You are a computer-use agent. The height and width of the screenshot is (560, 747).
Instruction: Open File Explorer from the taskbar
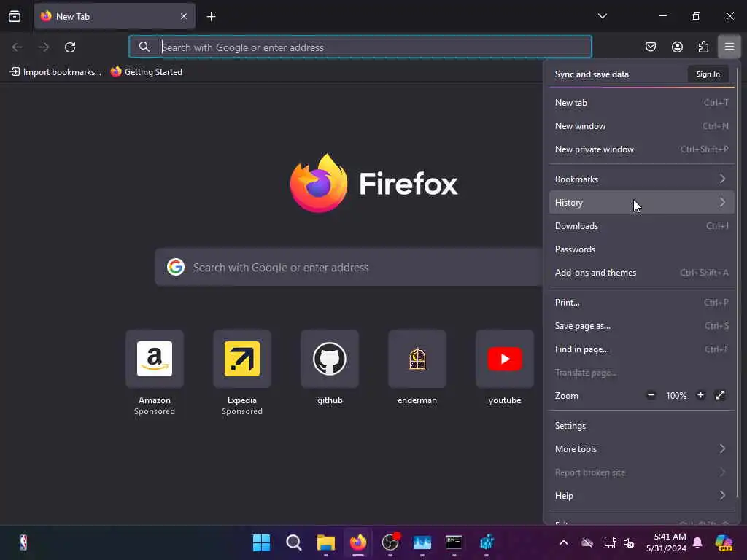coord(326,542)
